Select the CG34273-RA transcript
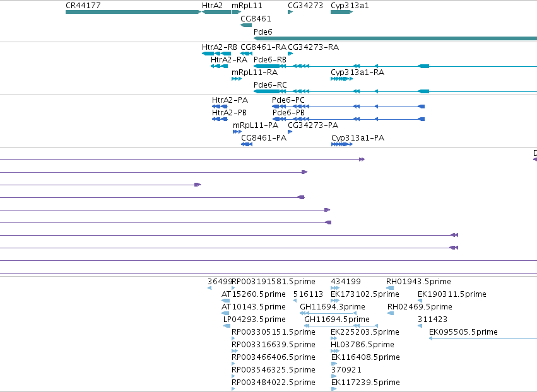The width and height of the screenshot is (537, 392). (290, 54)
